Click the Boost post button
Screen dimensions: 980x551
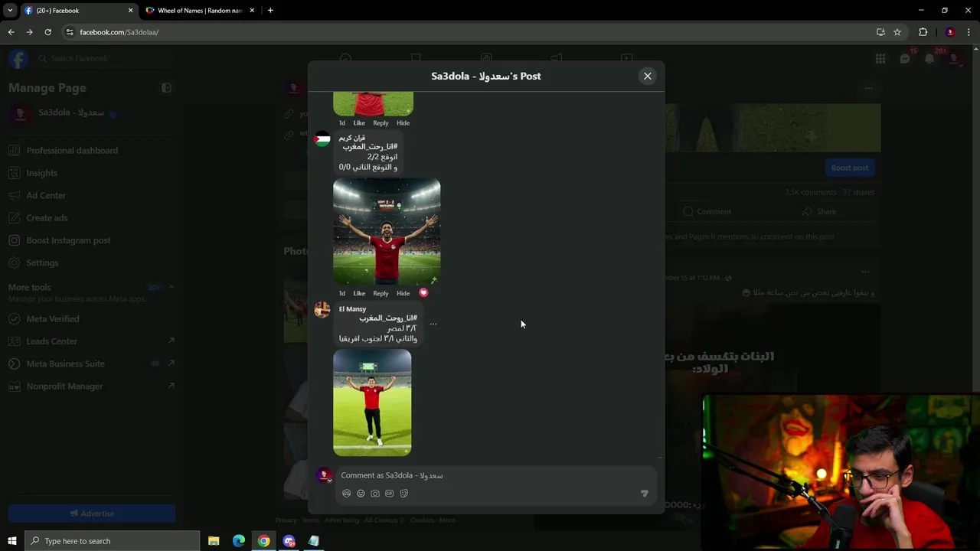click(850, 168)
